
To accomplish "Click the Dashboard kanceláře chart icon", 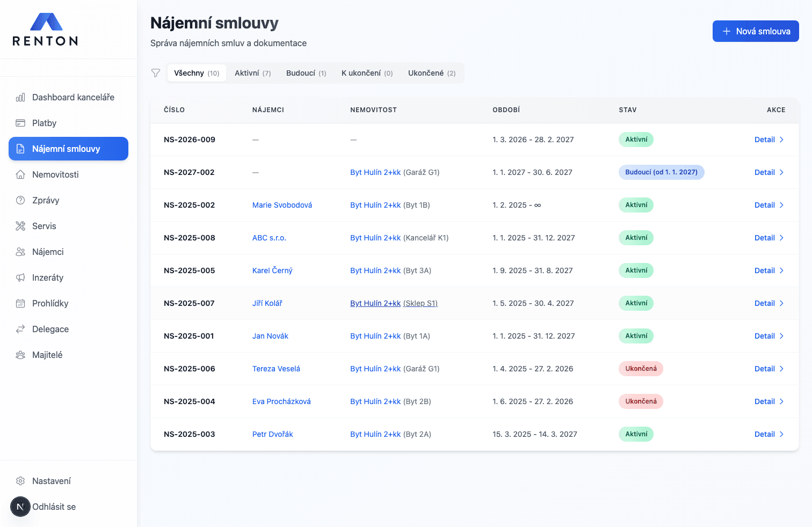I will click(x=20, y=97).
